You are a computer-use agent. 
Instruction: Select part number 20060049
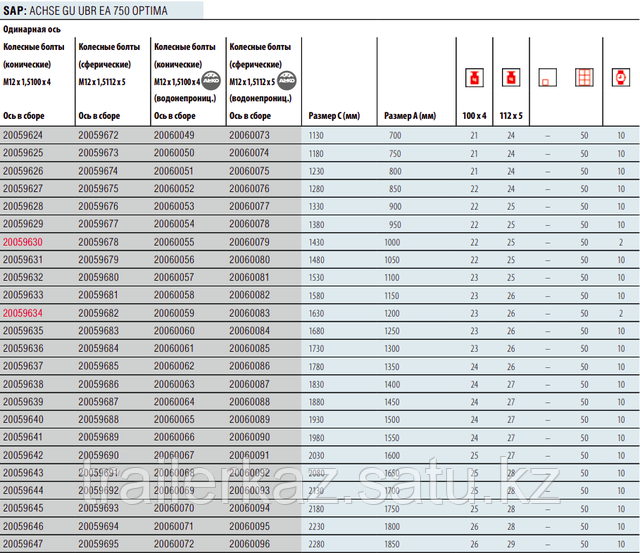coord(174,135)
